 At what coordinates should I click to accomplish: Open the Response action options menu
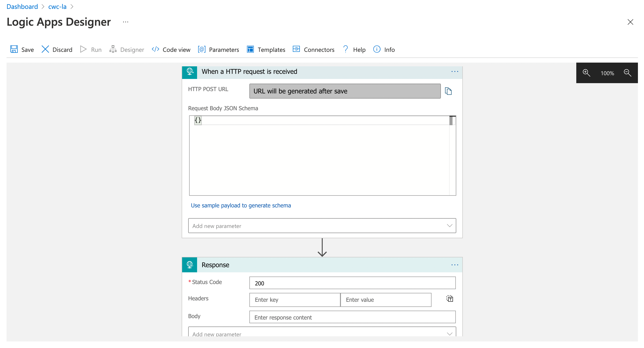(454, 265)
